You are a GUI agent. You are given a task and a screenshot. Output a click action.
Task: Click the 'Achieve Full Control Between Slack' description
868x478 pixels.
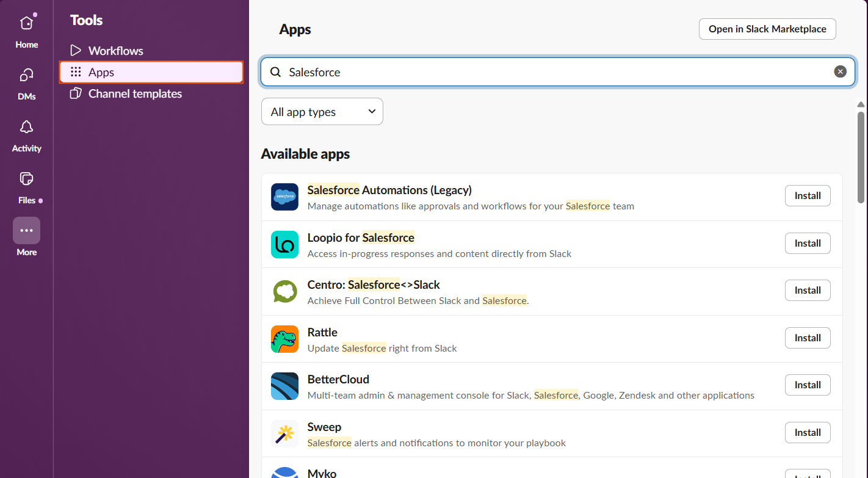(x=418, y=300)
